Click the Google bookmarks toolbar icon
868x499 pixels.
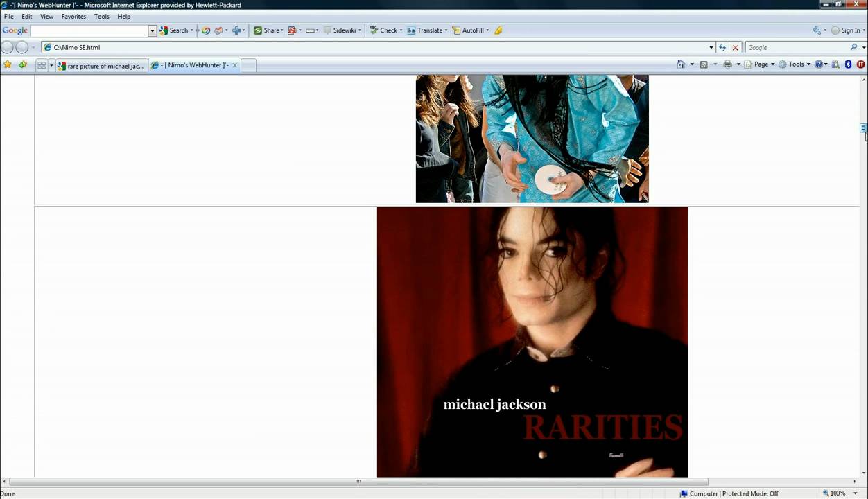pyautogui.click(x=219, y=30)
